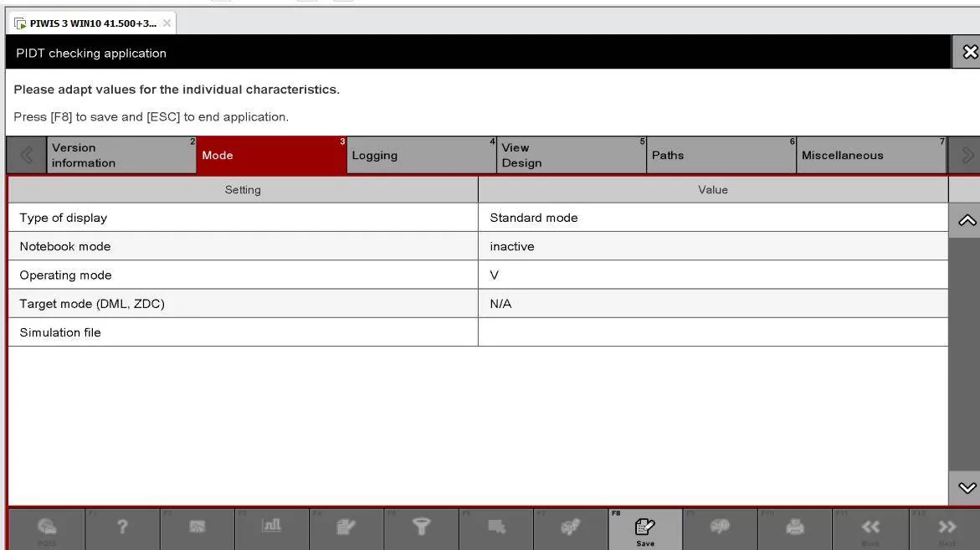
Task: Close the PIDT checking application
Action: pyautogui.click(x=968, y=52)
